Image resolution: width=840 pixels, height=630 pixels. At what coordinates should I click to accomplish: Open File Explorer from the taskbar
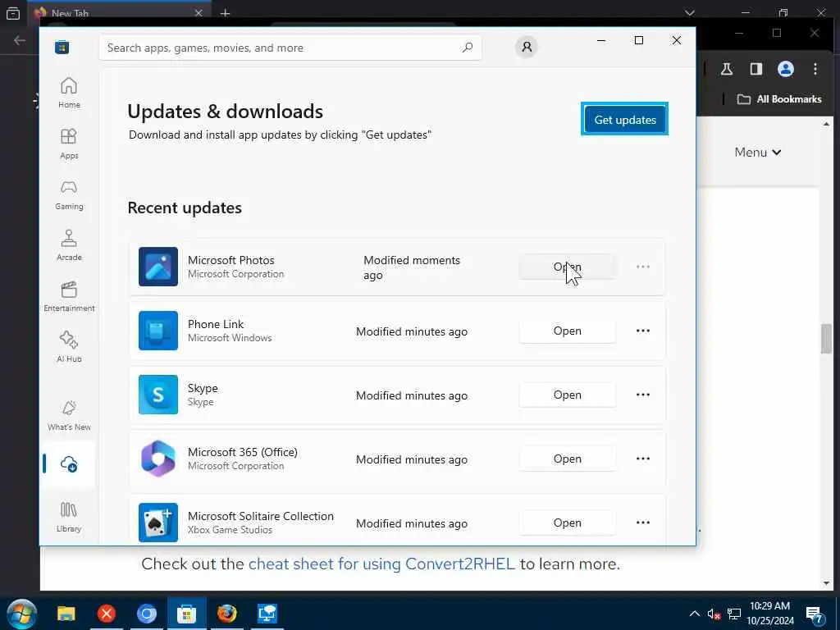point(66,614)
